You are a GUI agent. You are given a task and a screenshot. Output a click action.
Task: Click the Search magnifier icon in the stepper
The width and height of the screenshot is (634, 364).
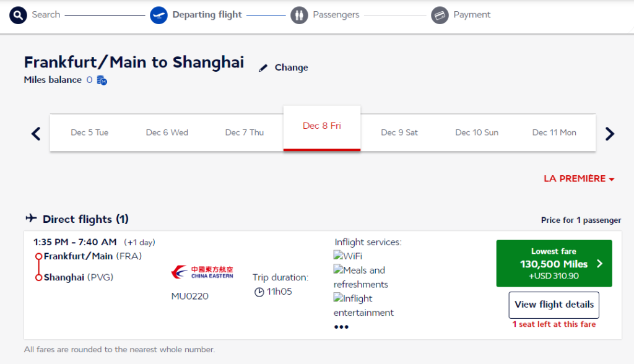tap(17, 15)
